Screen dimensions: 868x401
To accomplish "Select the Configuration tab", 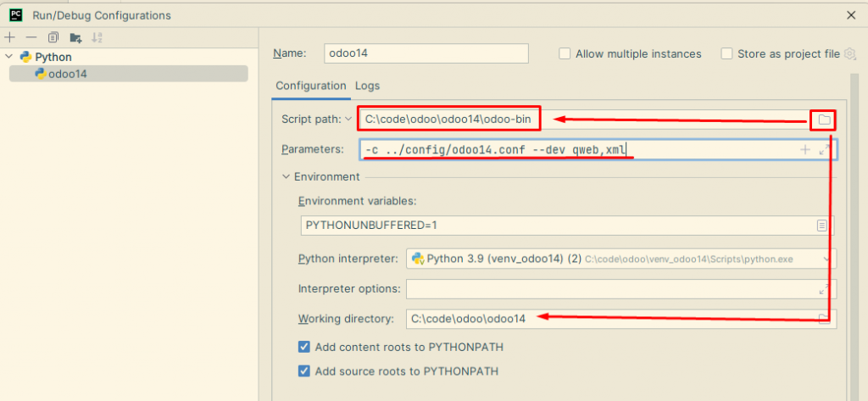I will [x=311, y=86].
